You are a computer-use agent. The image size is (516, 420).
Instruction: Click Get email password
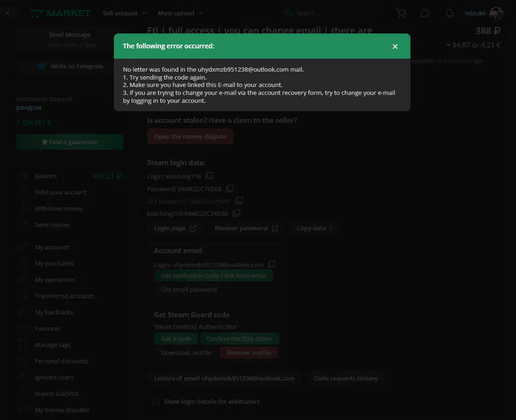click(189, 289)
